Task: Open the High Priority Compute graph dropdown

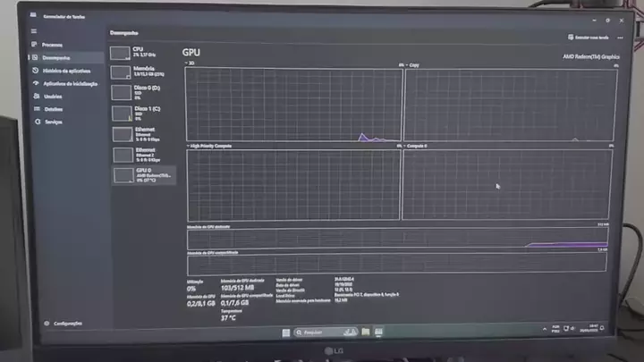Action: coord(189,145)
